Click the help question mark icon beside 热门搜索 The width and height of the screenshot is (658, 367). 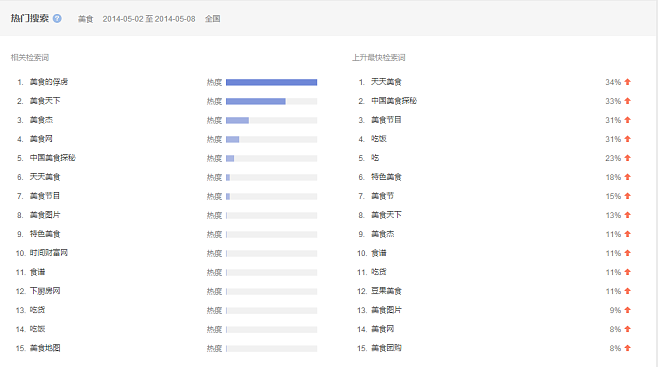[57, 18]
